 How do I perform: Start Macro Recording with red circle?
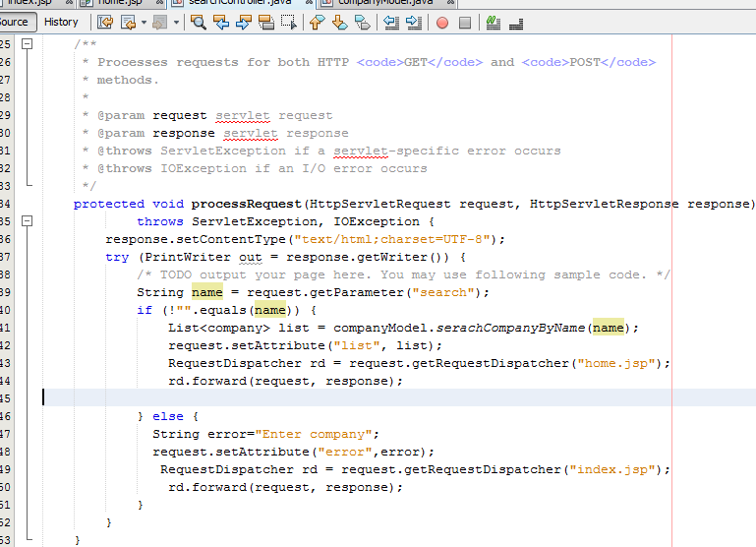tap(442, 23)
